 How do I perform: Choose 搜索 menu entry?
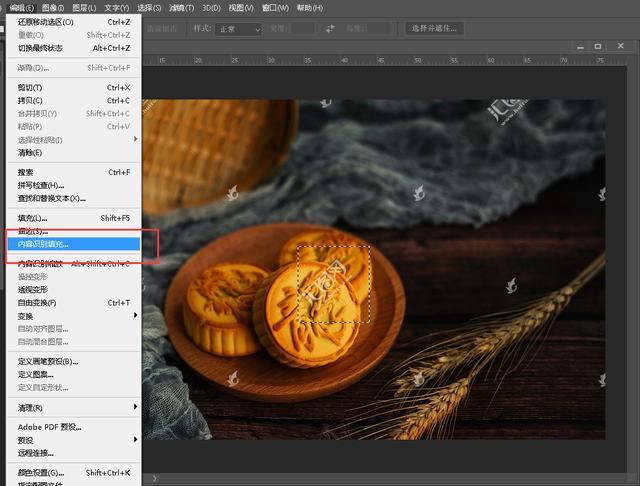tap(74, 173)
